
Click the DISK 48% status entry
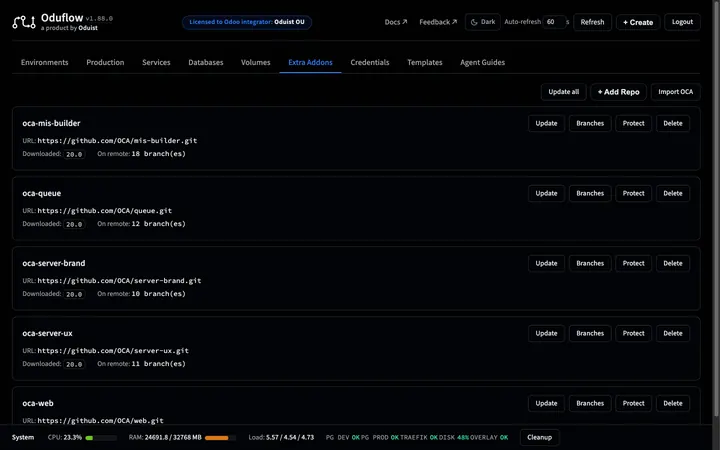(x=454, y=438)
